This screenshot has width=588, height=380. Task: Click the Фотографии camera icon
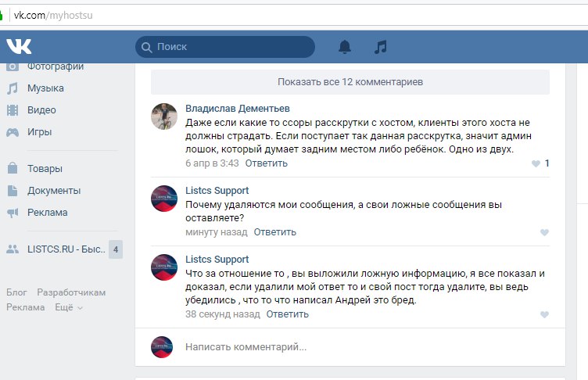tap(13, 66)
